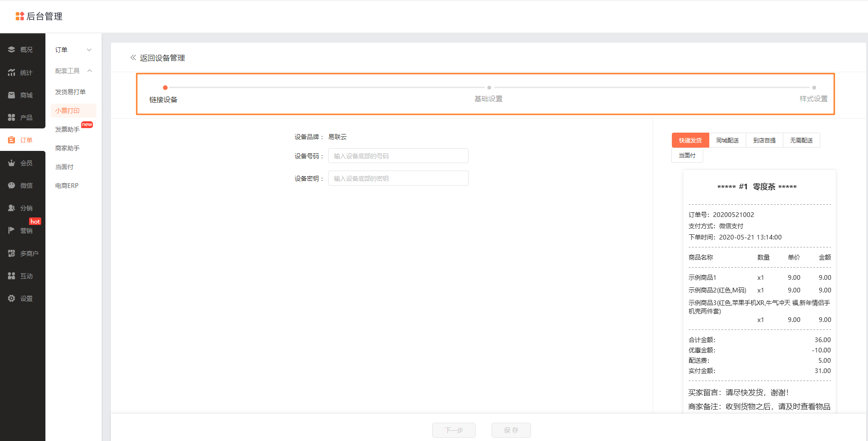Click the 配送费 5.00 value
This screenshot has height=441, width=868.
pos(824,360)
